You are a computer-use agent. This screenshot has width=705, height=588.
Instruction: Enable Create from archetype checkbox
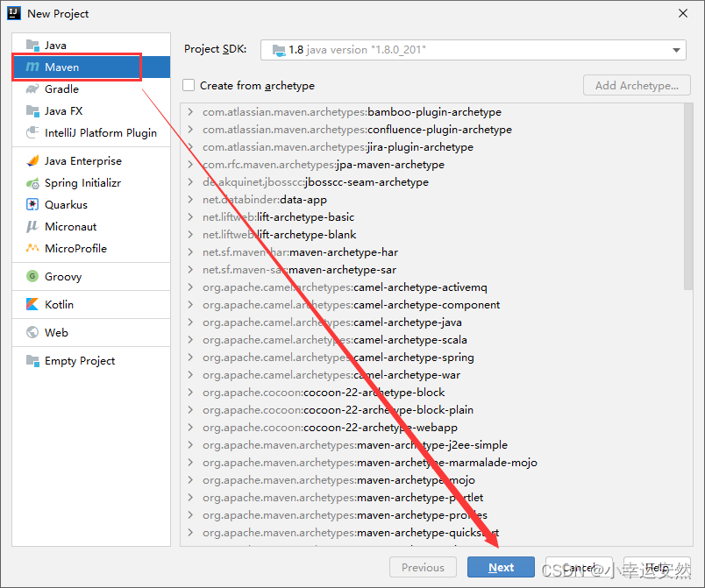pyautogui.click(x=189, y=85)
